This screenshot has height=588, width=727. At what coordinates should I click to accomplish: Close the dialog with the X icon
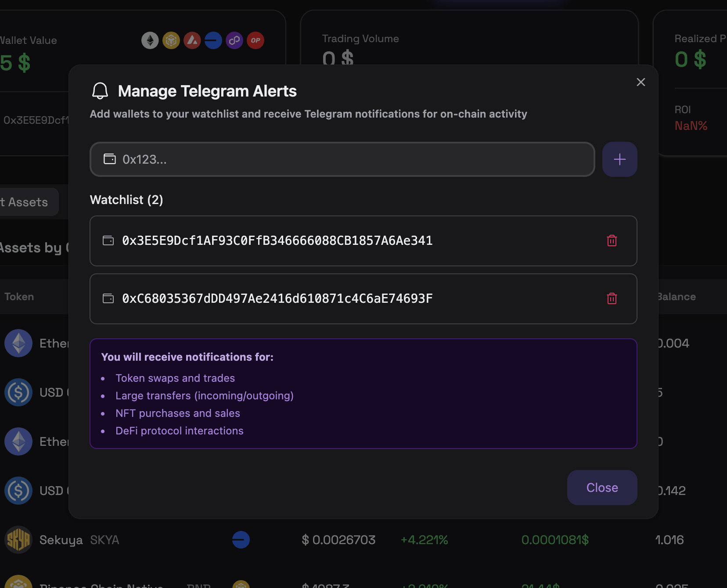click(x=641, y=82)
